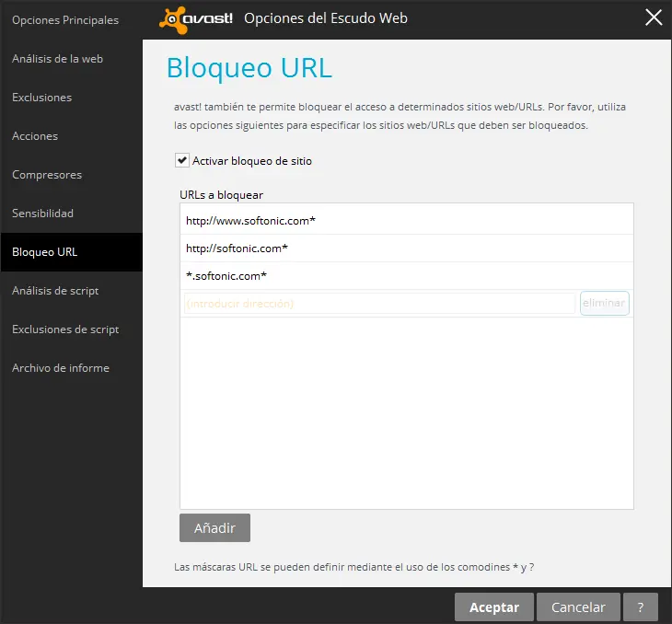Screen dimensions: 672x624
Task: Open Análisis de script section
Action: tap(55, 291)
